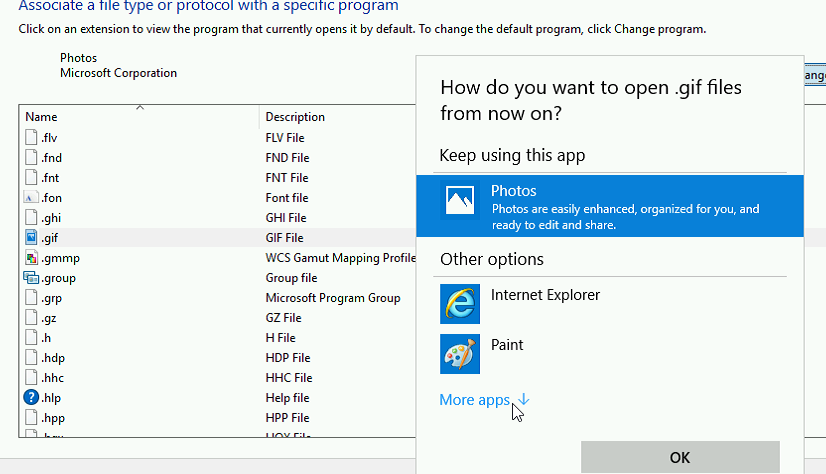Click the 'GIF File' description
Image resolution: width=826 pixels, height=474 pixels.
(284, 238)
